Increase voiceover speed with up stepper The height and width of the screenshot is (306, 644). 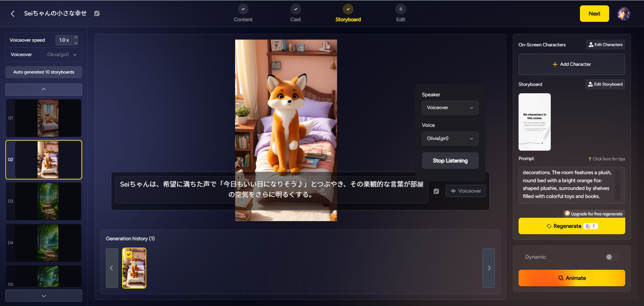pos(76,37)
